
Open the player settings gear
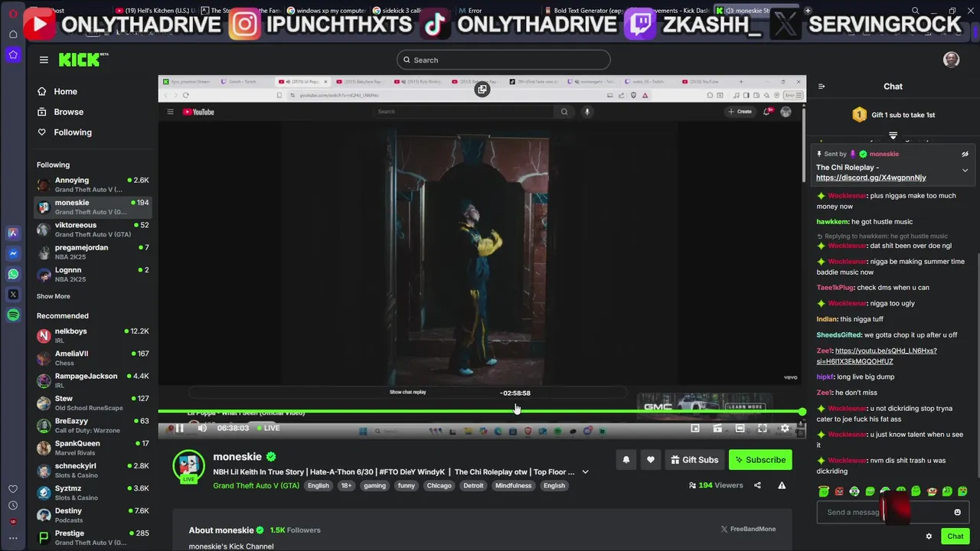[785, 429]
